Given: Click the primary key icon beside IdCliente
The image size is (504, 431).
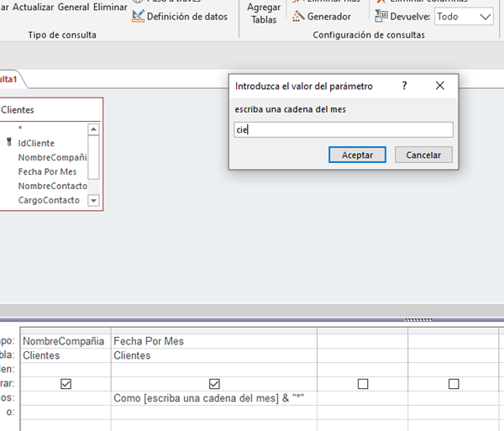Looking at the screenshot, I should point(9,142).
